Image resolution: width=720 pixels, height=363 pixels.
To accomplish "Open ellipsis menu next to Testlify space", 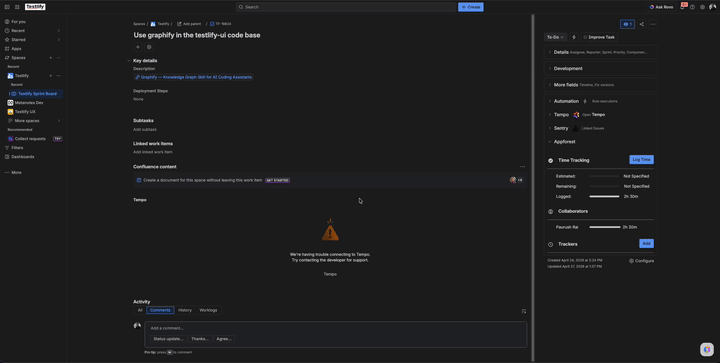I will [58, 76].
